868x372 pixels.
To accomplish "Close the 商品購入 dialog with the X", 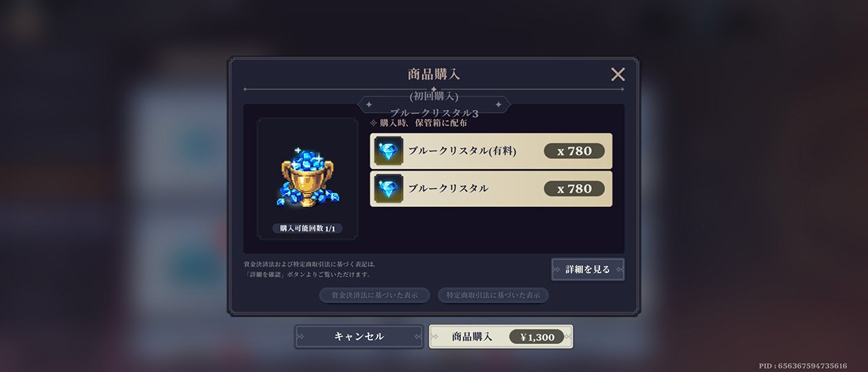I will click(617, 75).
